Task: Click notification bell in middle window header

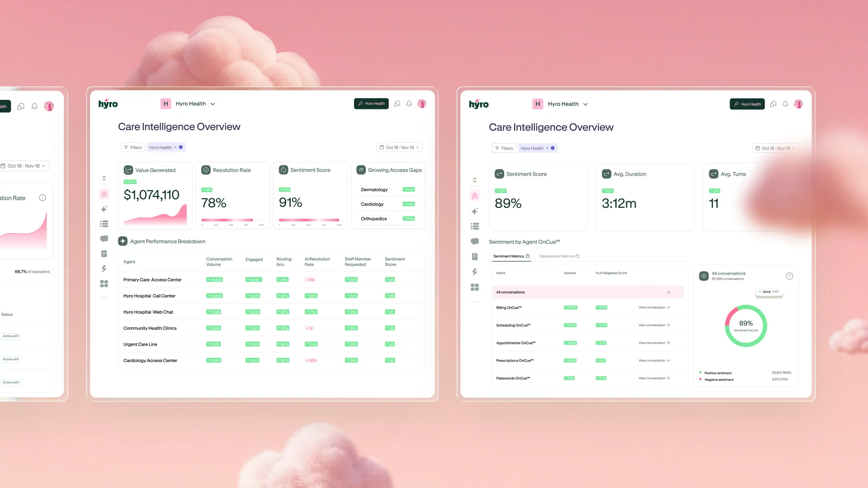Action: [x=409, y=103]
